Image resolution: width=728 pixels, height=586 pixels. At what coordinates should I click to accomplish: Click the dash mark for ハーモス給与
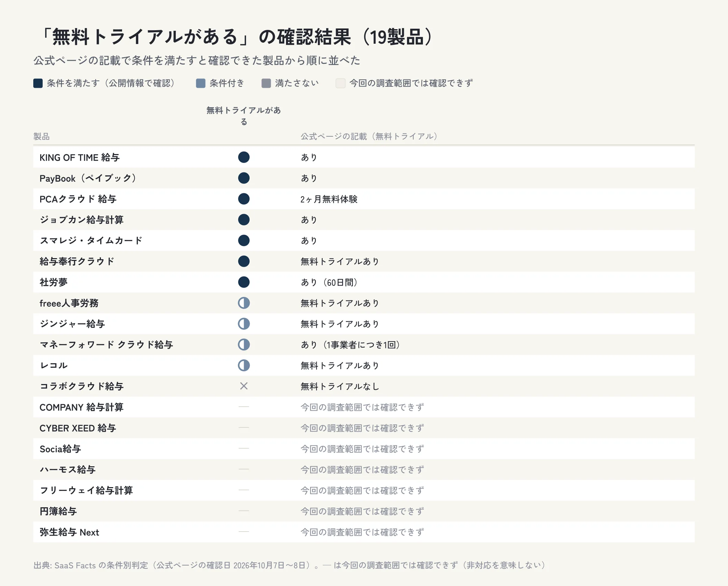coord(244,469)
